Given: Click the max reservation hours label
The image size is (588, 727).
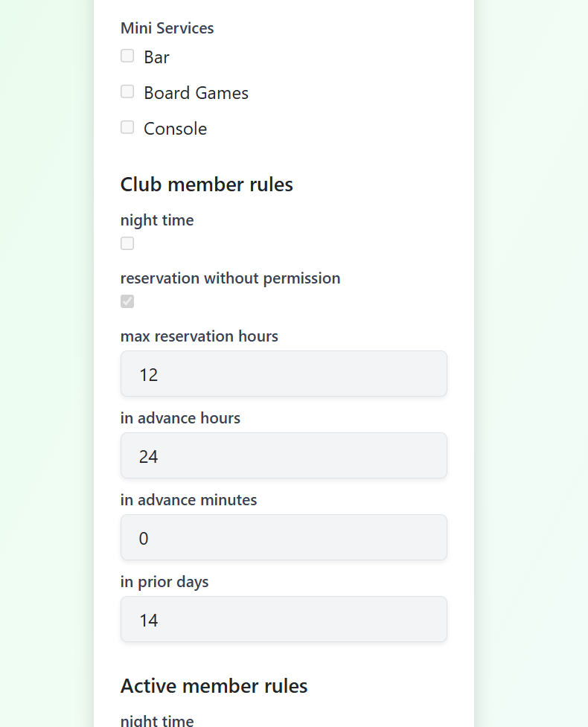Looking at the screenshot, I should coord(199,336).
